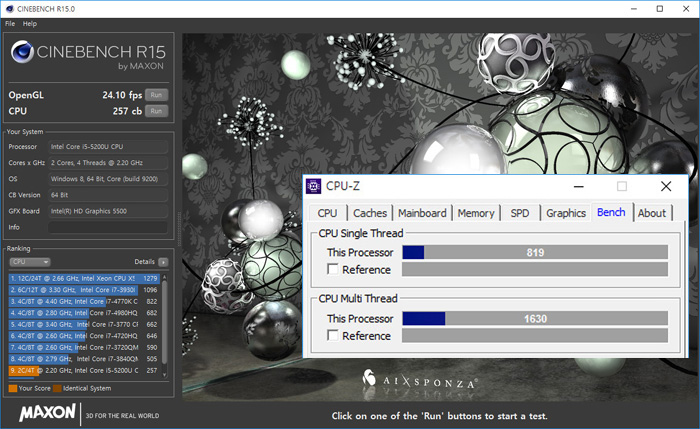Run the CPU benchmark test
This screenshot has height=429, width=700.
coord(156,111)
